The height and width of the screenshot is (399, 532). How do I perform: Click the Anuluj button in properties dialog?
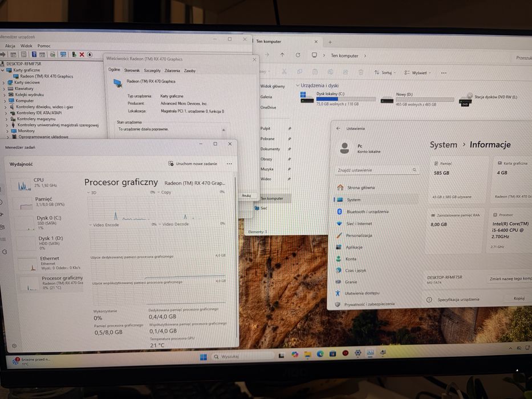(246, 196)
